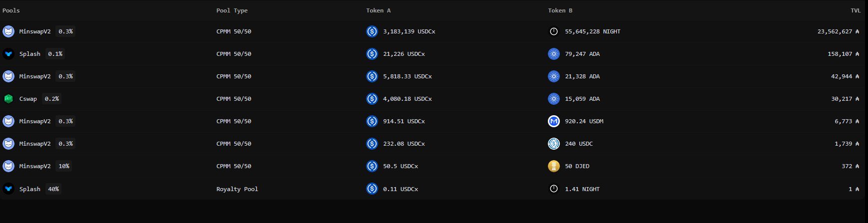Screen dimensions: 868x223
Task: Click the Cswap green cube icon
Action: coord(8,99)
